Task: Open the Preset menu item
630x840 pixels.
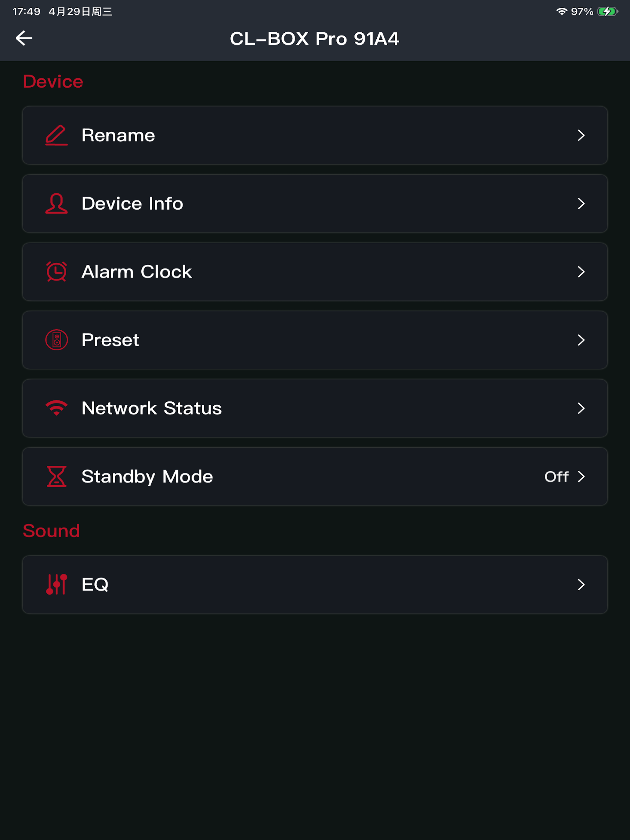Action: point(315,340)
